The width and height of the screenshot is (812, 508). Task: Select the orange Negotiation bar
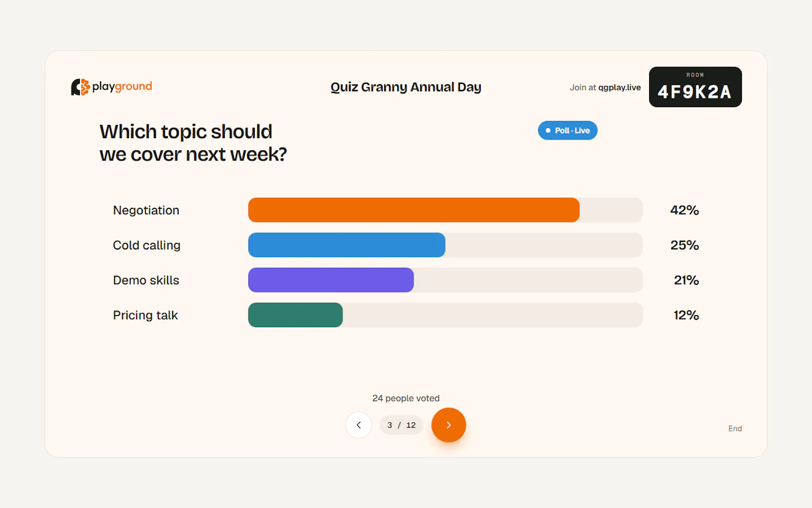coord(414,210)
